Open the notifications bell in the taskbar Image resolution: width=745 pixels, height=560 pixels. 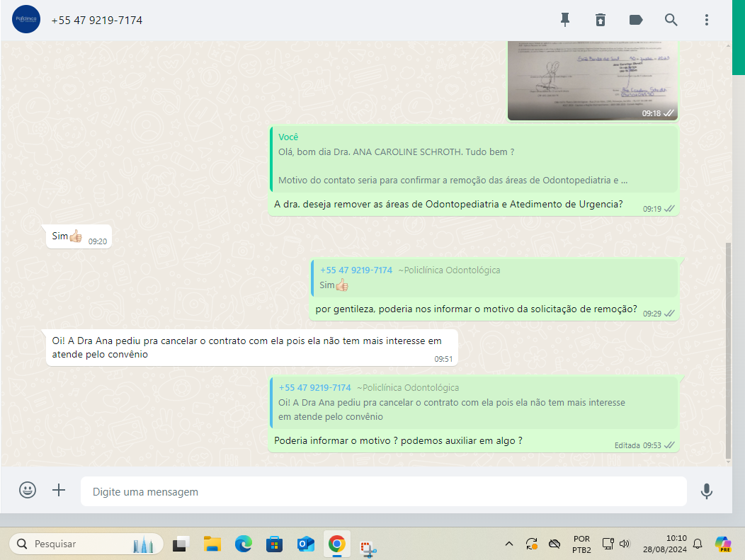coord(698,544)
